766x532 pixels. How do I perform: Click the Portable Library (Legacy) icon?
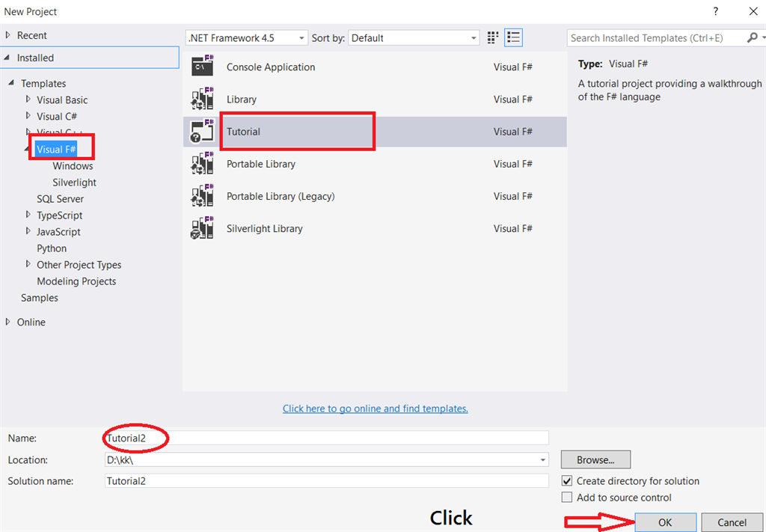202,196
